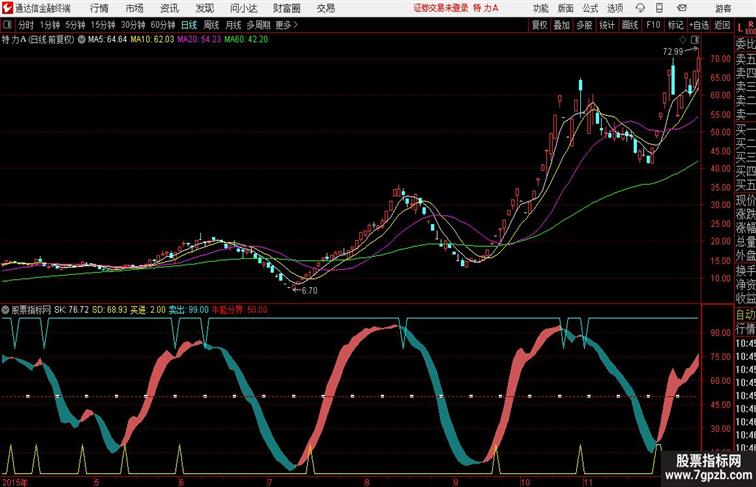Switch to 1分钟 period tab
Viewport: 756px width, 487px height.
[x=50, y=25]
